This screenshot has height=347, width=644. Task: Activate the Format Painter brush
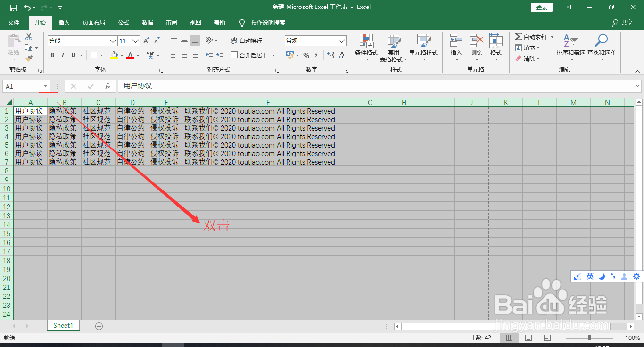coord(29,58)
